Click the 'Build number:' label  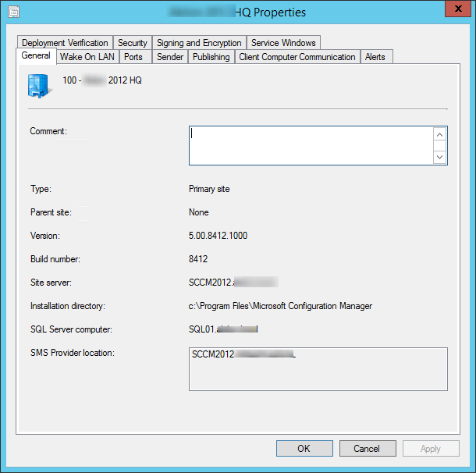tap(55, 259)
